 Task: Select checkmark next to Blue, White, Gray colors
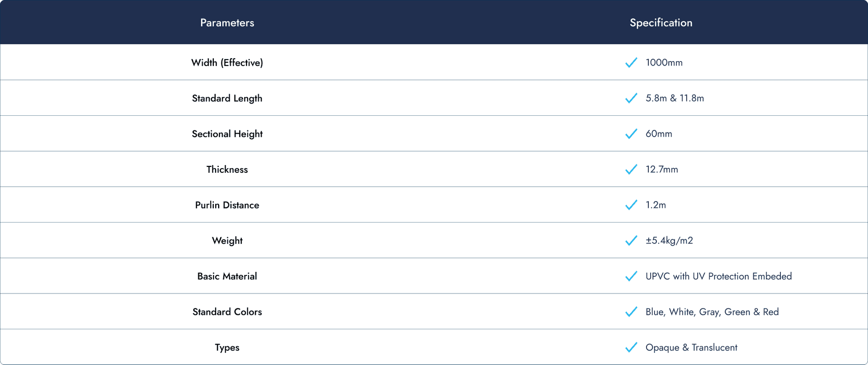631,312
